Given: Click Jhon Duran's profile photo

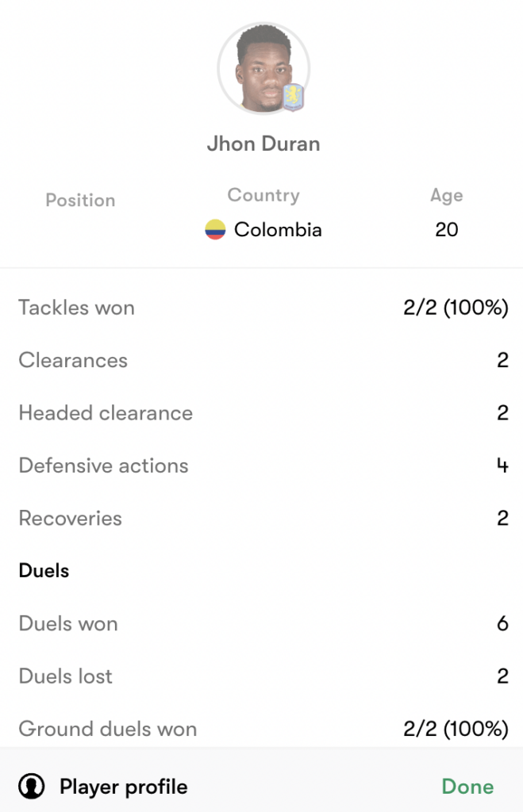Looking at the screenshot, I should click(261, 69).
